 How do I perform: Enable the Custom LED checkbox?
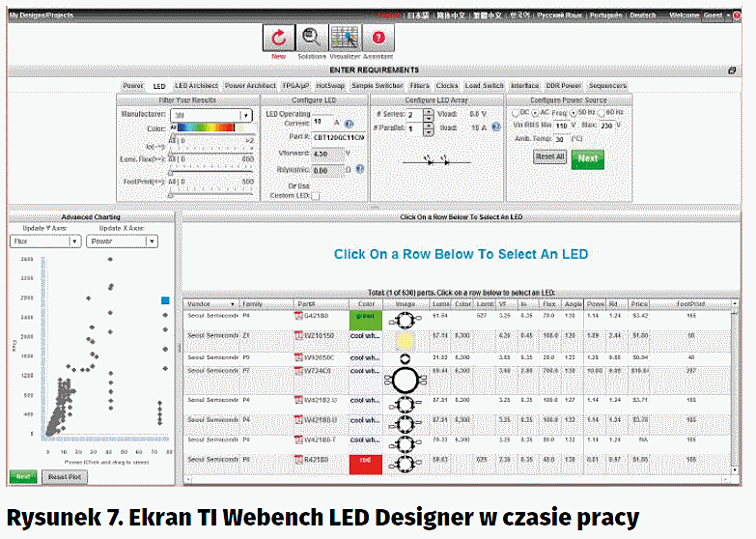pos(316,195)
